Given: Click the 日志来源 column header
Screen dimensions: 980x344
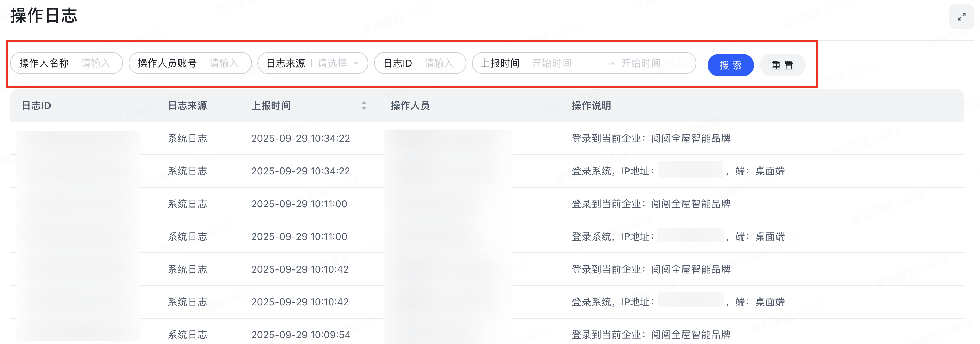Looking at the screenshot, I should coord(187,105).
